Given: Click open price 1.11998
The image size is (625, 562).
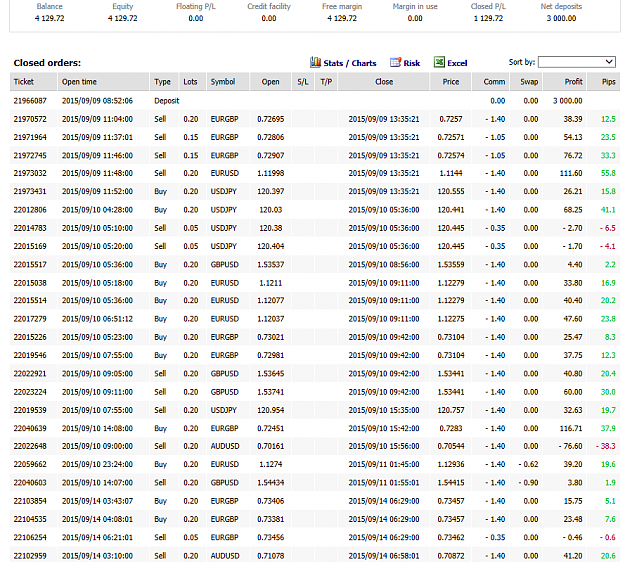Looking at the screenshot, I should [x=271, y=173].
